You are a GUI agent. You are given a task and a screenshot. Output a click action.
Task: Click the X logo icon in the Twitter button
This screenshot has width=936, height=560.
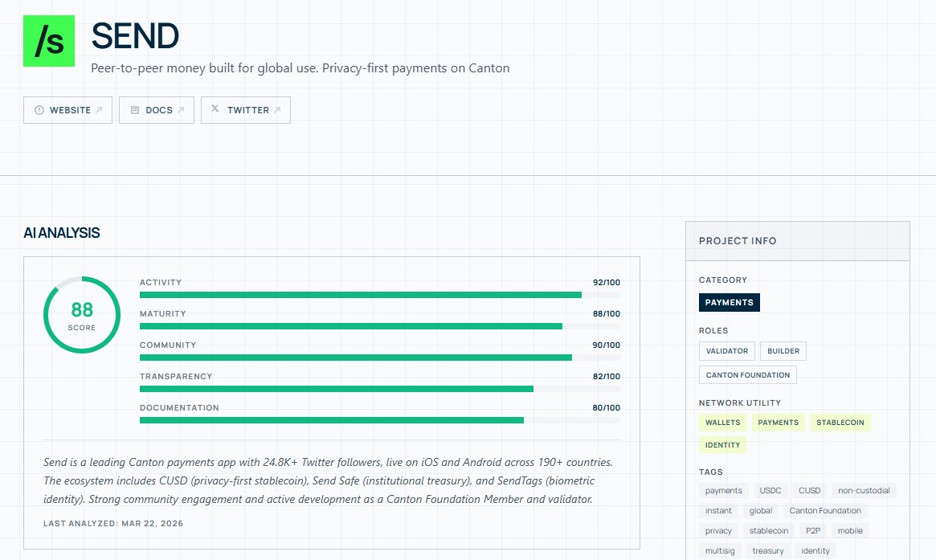(x=215, y=108)
